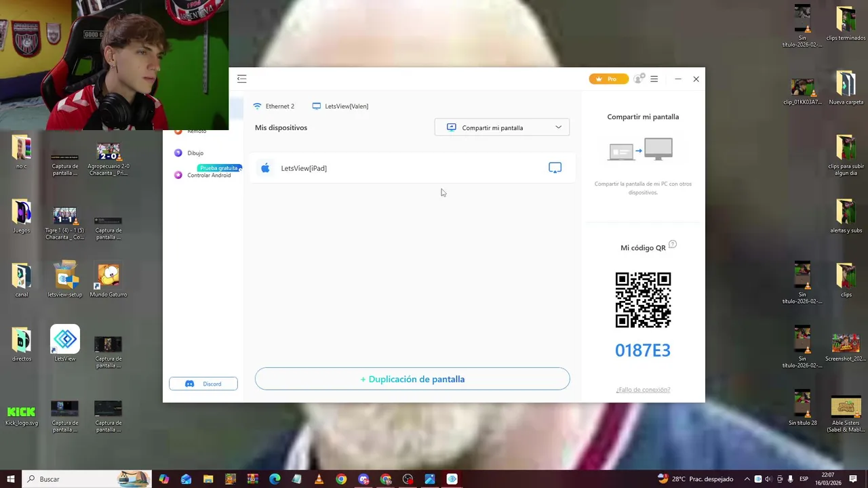The image size is (868, 488).
Task: Collapse the LetsView sidebar menu icon
Action: (241, 79)
